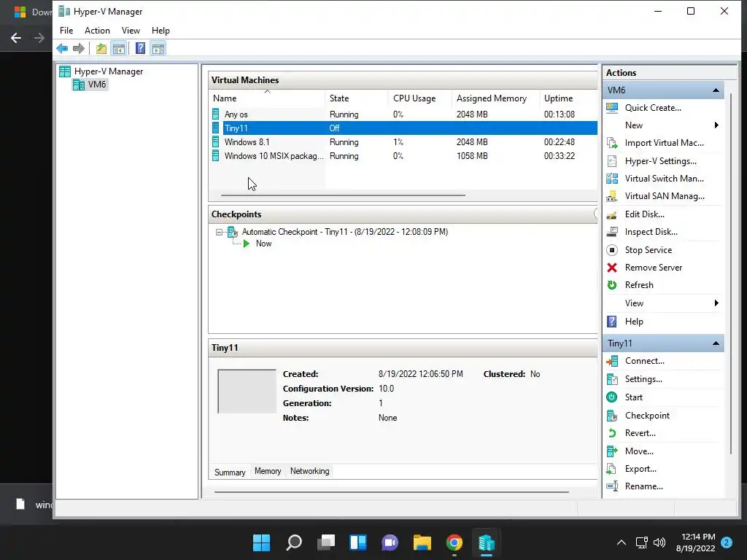
Task: Click the Windows 10 MSIX packaging VM icon
Action: click(216, 156)
